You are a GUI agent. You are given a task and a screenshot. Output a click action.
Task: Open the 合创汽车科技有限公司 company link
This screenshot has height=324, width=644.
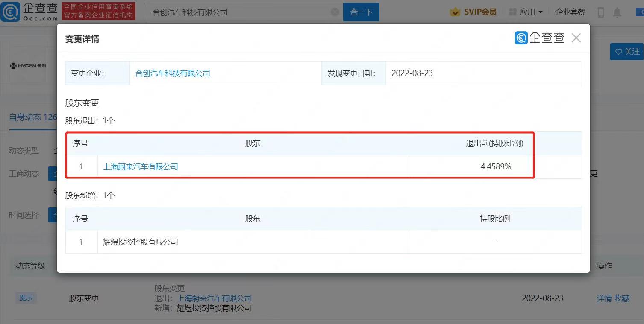point(172,73)
